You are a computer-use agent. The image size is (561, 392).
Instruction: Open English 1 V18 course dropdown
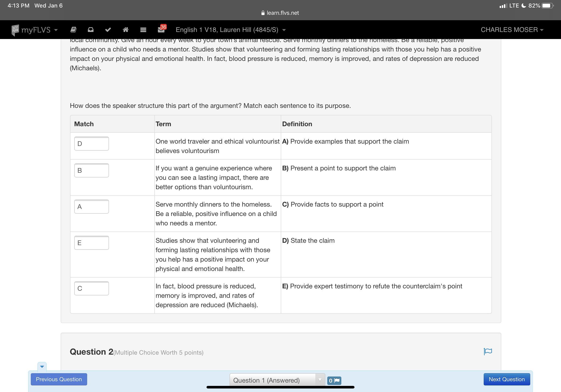(x=230, y=30)
